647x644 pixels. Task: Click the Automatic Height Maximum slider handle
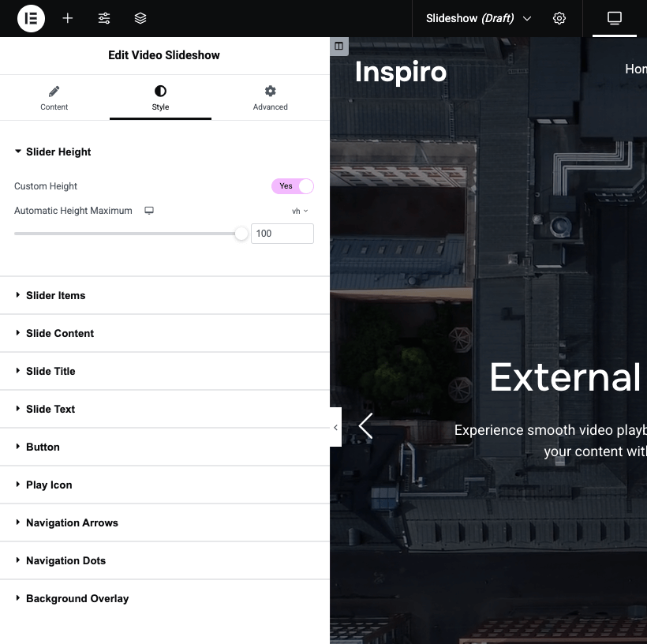(x=241, y=234)
